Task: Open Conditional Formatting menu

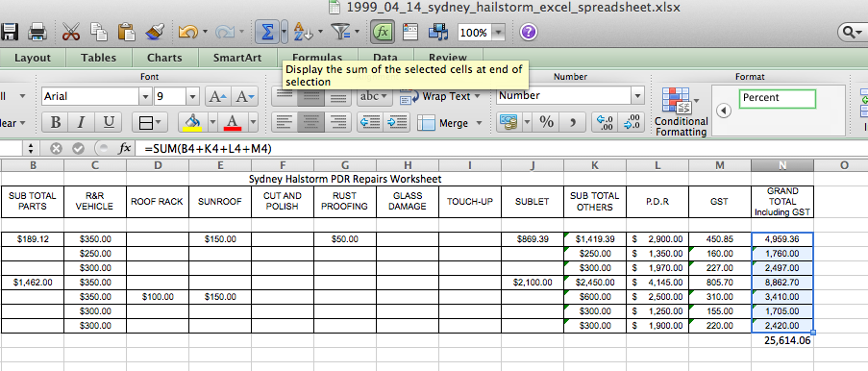Action: point(681,112)
